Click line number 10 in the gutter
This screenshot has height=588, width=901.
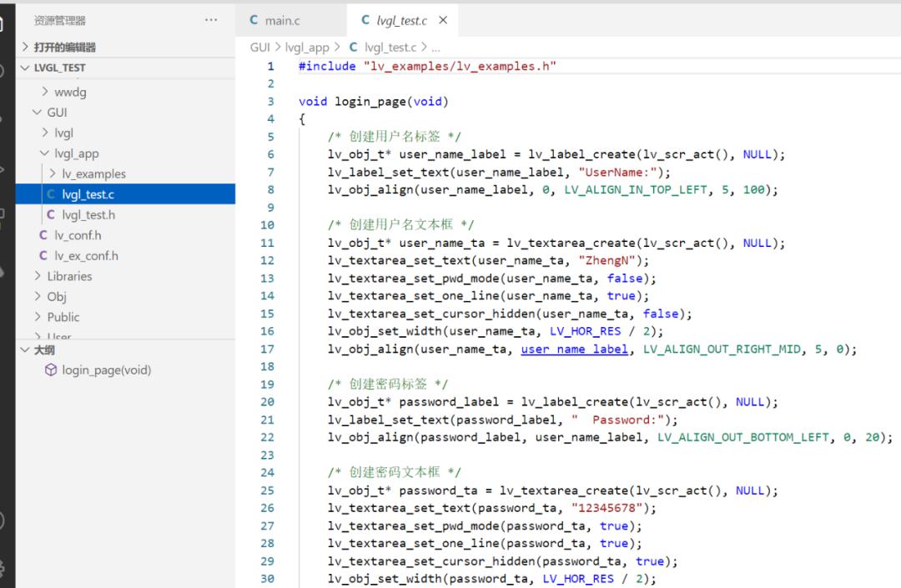click(x=267, y=225)
